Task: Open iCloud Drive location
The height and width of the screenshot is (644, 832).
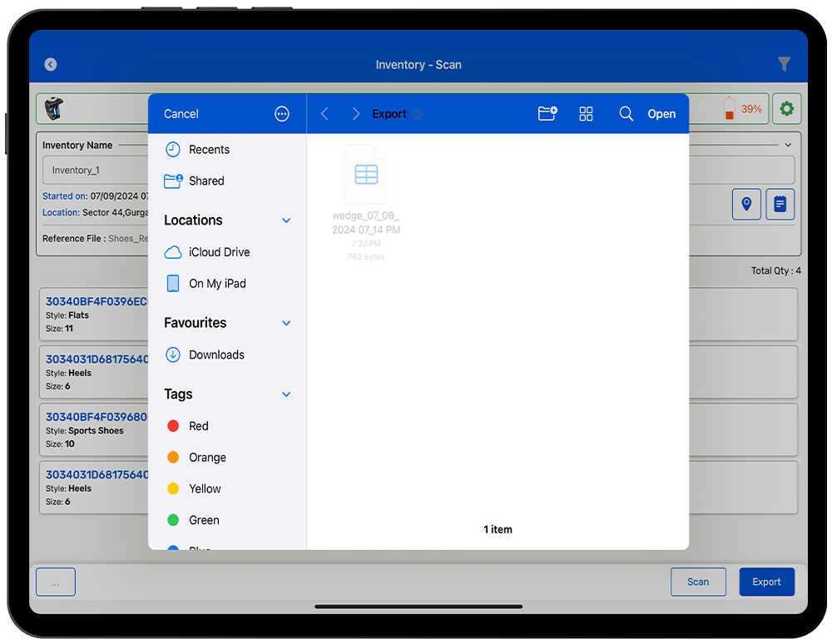Action: point(219,252)
